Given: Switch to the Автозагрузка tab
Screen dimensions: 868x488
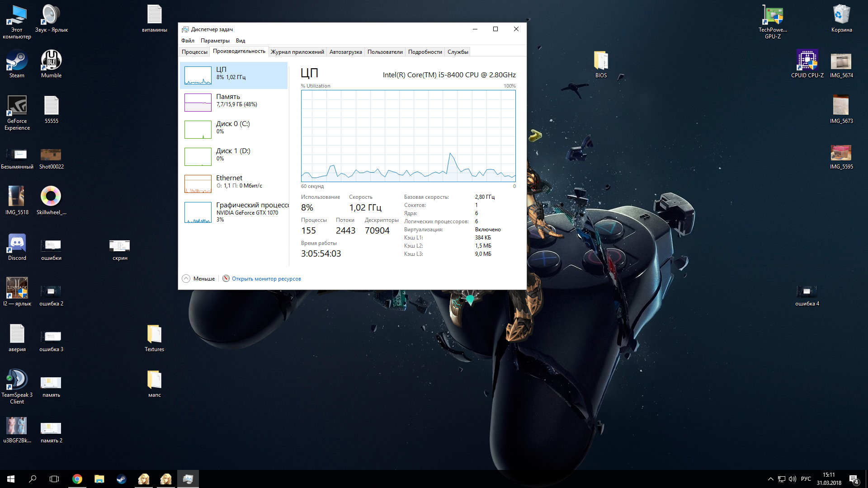Looking at the screenshot, I should click(346, 52).
